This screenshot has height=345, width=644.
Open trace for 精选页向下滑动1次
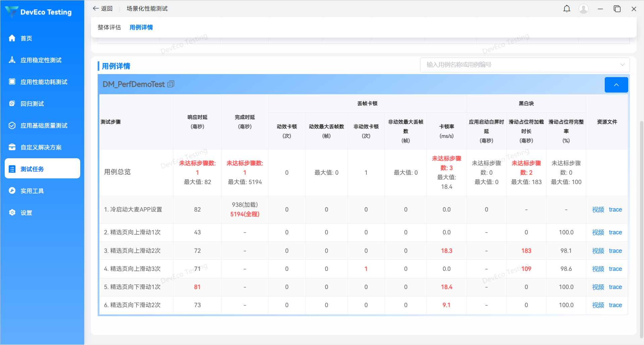(615, 287)
